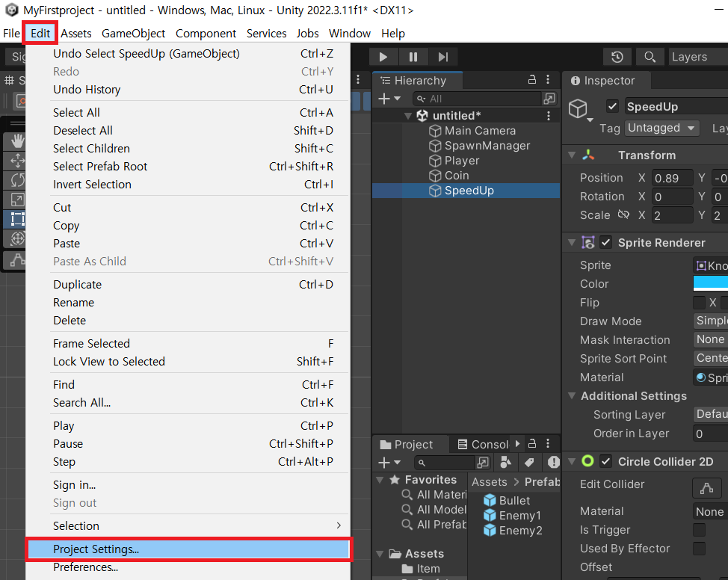Click the Hierarchy search field

478,99
